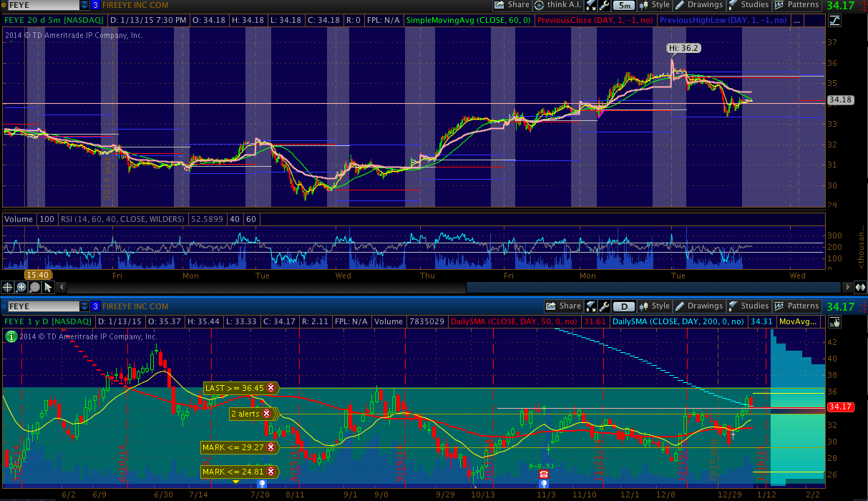Expand the symbol dropdown in the bottom chart
The height and width of the screenshot is (501, 868).
84,306
